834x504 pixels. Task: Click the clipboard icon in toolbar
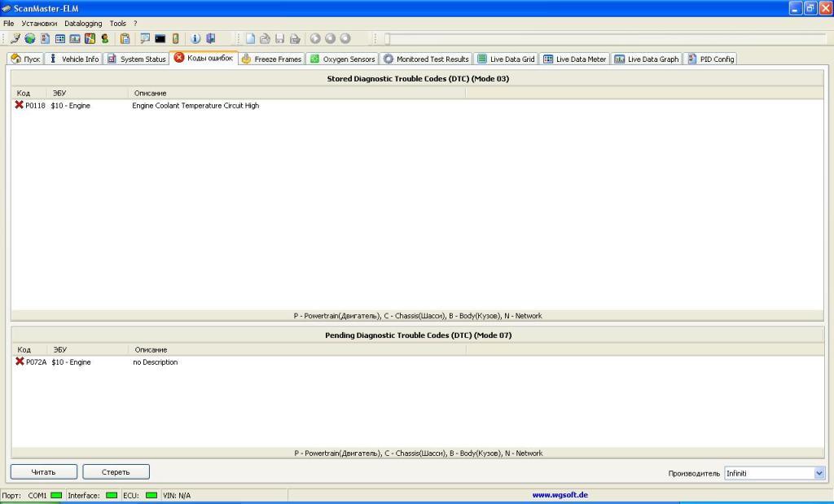click(x=125, y=38)
